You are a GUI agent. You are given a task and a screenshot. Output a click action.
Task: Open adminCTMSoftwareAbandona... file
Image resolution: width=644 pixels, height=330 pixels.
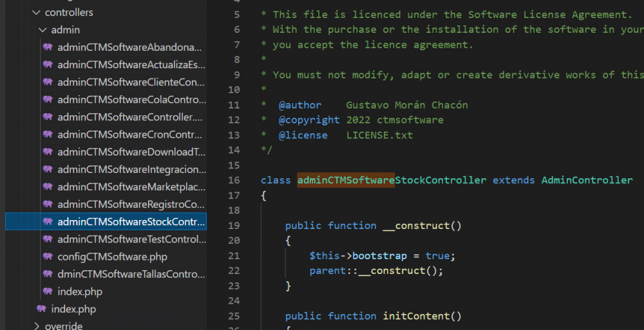129,47
